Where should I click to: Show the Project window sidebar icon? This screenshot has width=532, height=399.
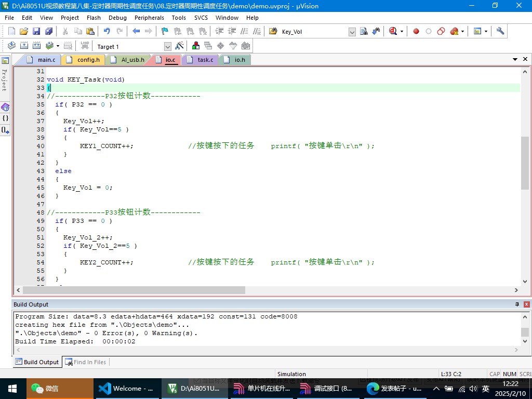tap(5, 61)
